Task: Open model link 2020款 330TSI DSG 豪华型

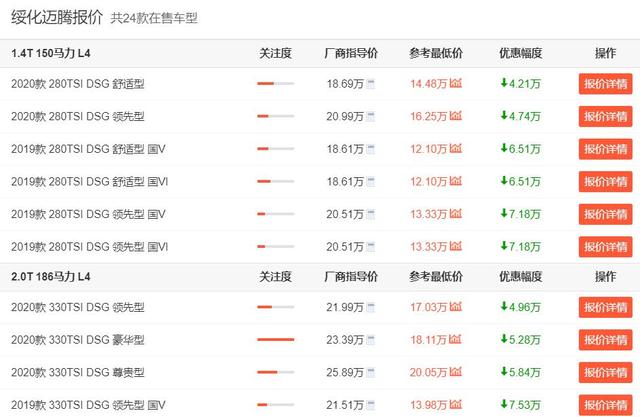Action: 78,340
